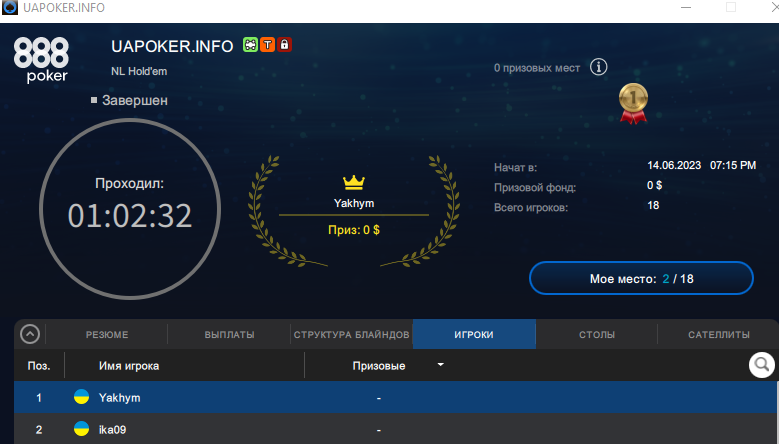Viewport: 779px width, 444px height.
Task: Select the Игроки tab
Action: tap(474, 334)
